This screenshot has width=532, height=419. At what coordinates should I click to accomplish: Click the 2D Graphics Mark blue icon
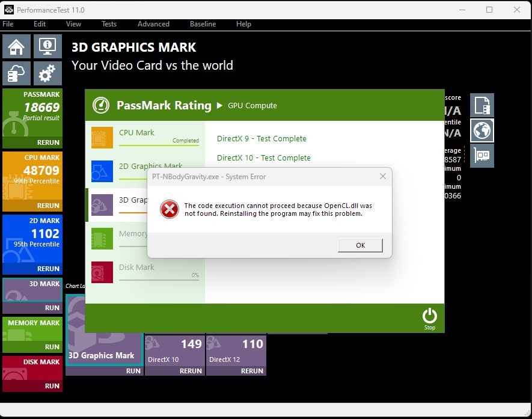102,171
